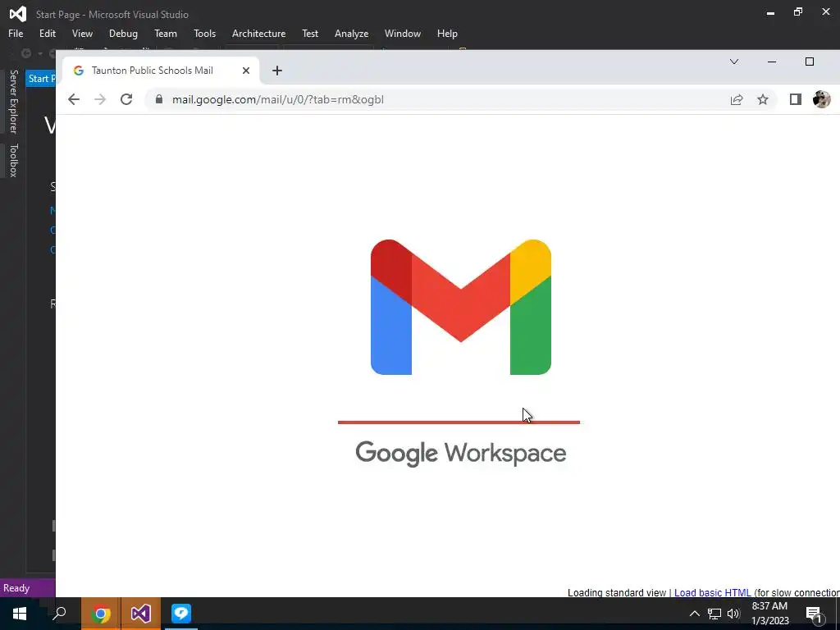Expand the Server Explorer side panel
The width and height of the screenshot is (840, 630).
click(x=13, y=101)
